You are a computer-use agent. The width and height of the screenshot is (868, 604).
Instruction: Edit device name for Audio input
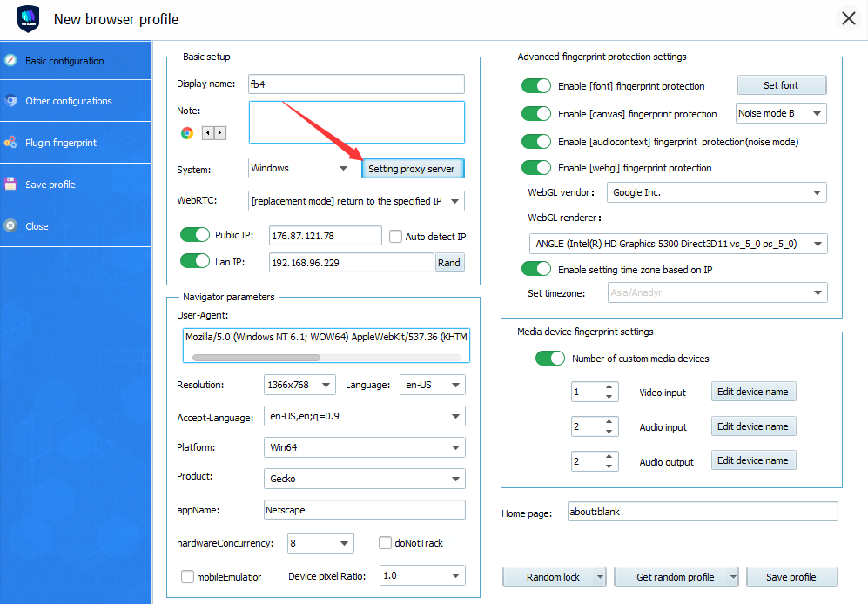753,426
